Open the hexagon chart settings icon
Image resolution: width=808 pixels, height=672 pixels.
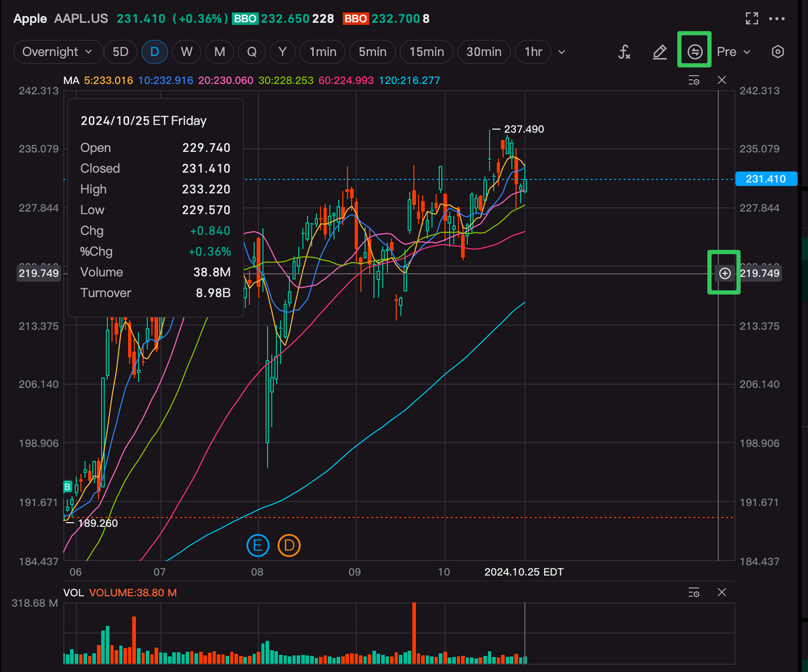(778, 52)
